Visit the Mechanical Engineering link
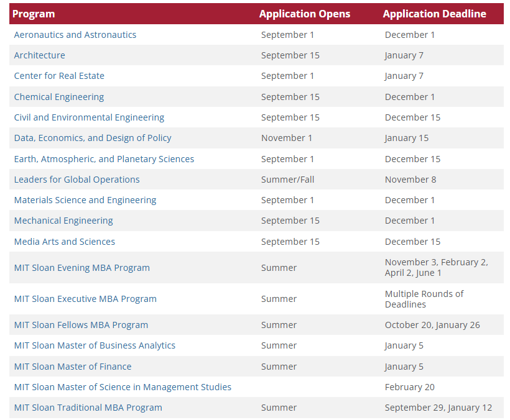Viewport: 510px width, 420px height. click(63, 220)
